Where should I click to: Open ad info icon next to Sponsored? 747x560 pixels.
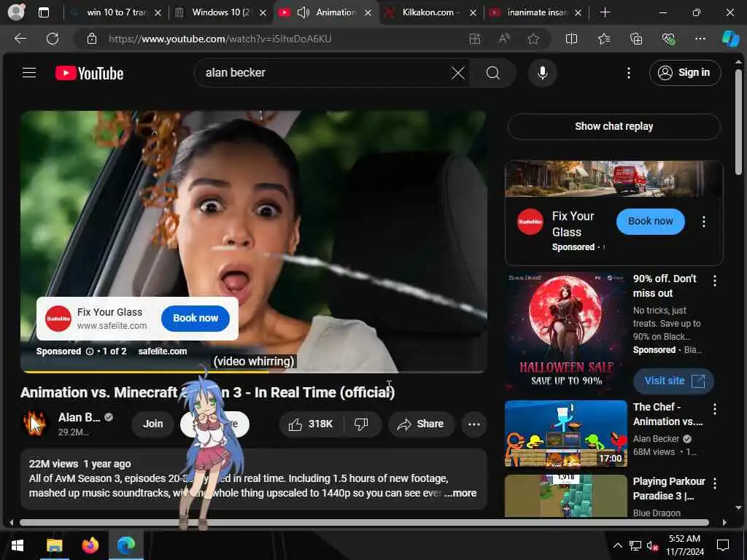pos(90,351)
